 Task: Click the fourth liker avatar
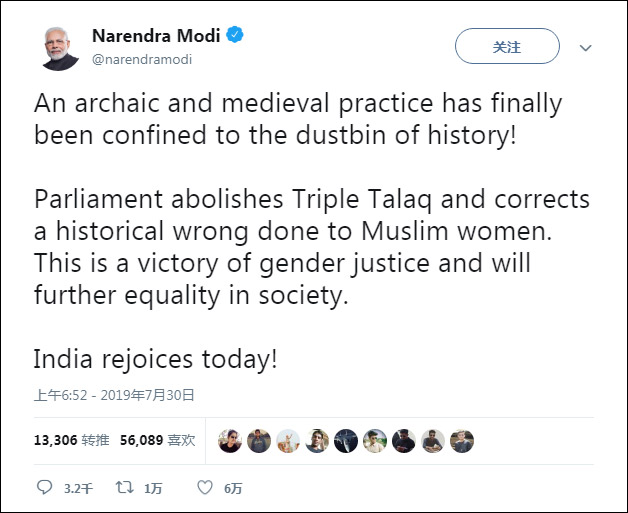point(317,440)
